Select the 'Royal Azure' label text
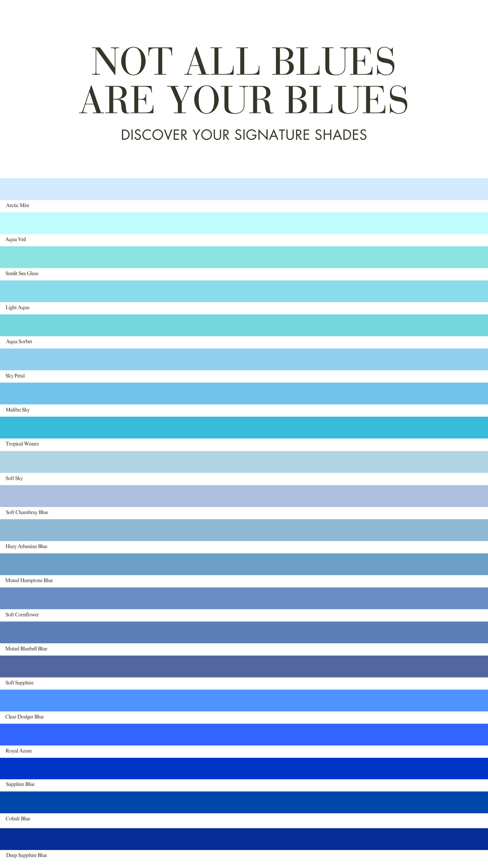Viewport: 488px width, 868px height. coord(19,751)
